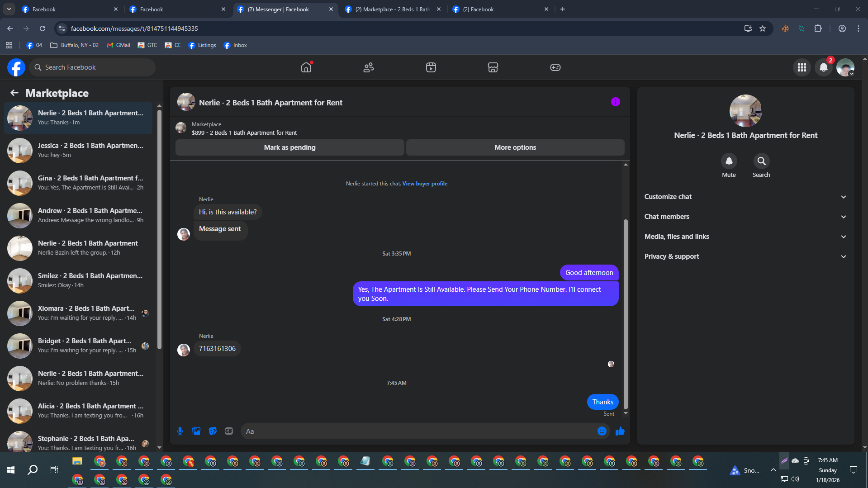Show hidden system tray icons chevron
The image size is (868, 488).
coord(773,470)
